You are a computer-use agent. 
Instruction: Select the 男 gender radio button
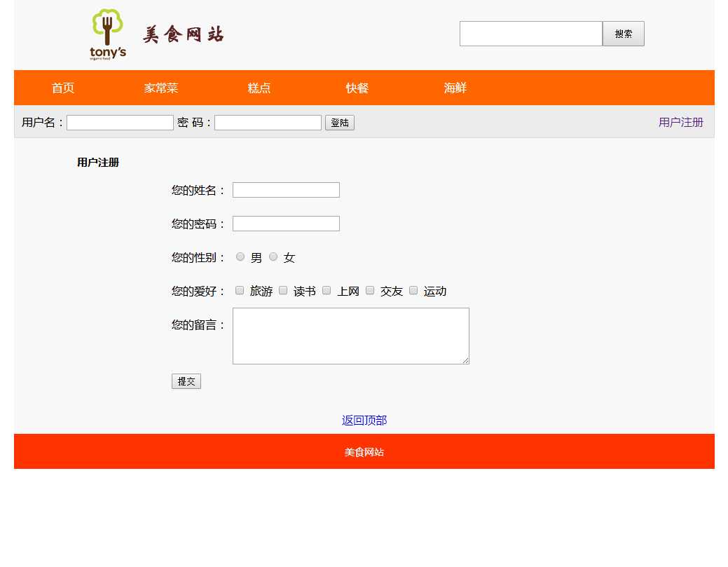click(240, 257)
